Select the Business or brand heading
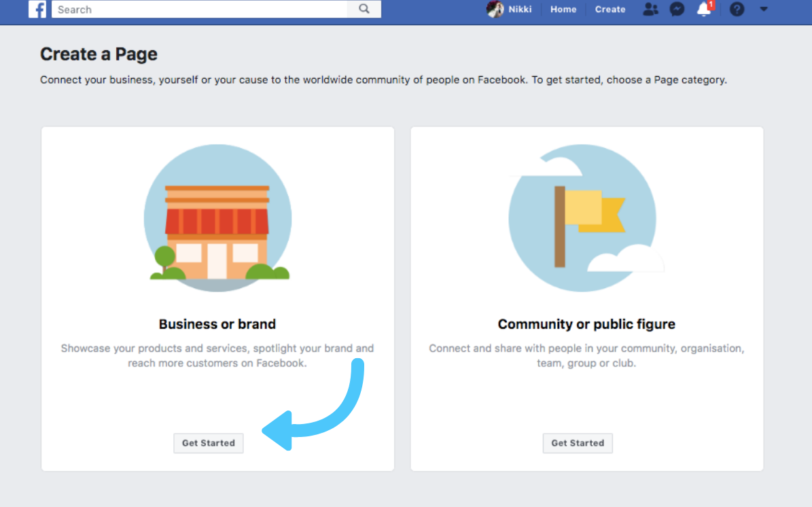 coord(217,324)
